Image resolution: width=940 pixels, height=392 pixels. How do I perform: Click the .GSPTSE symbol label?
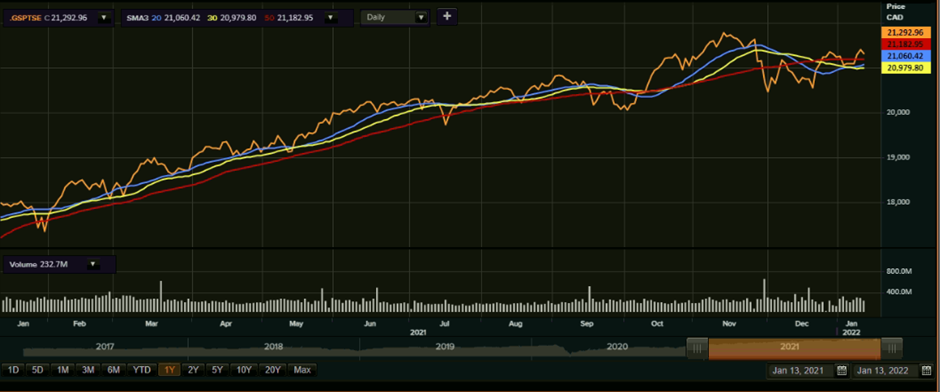tap(25, 18)
